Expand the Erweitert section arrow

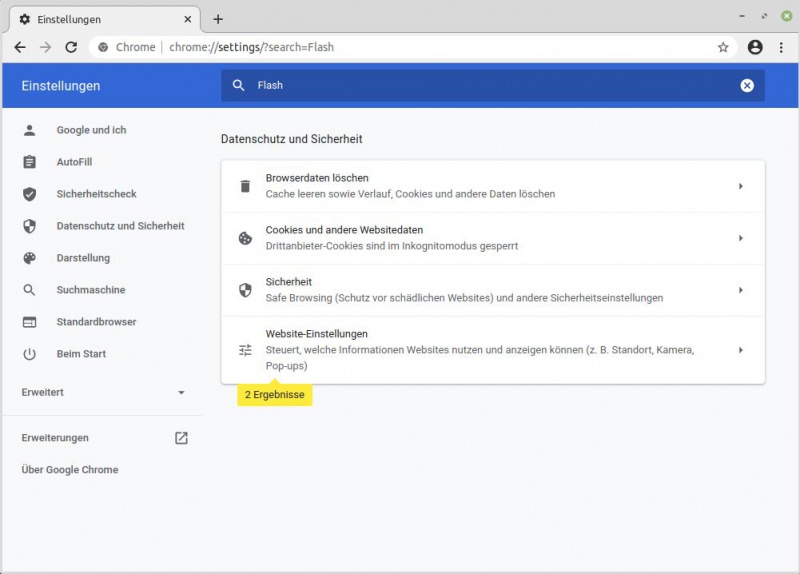coord(181,393)
